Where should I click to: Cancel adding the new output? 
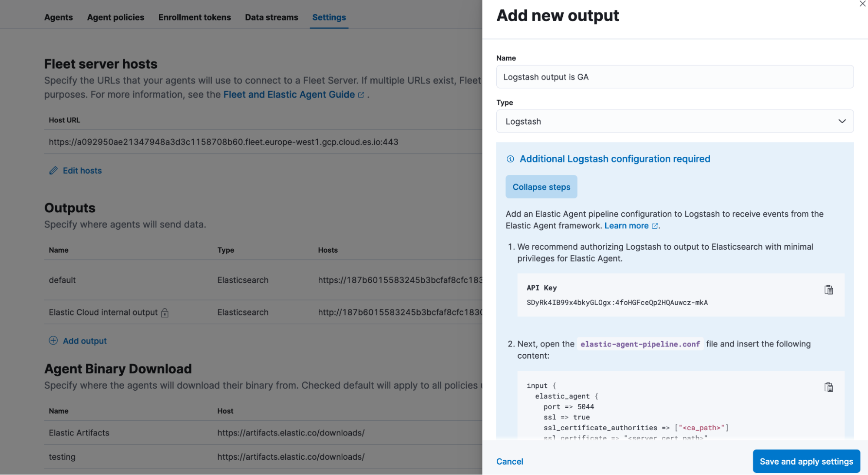coord(510,462)
